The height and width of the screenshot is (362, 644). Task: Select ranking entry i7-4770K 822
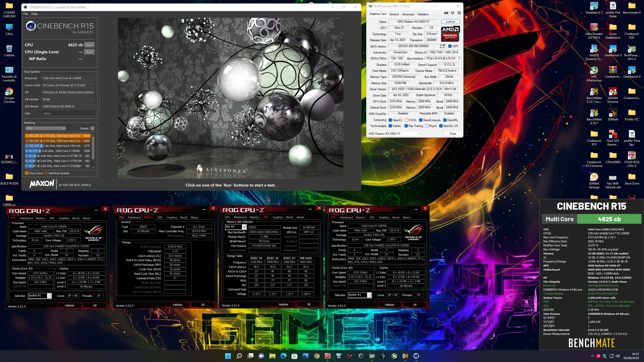click(58, 156)
